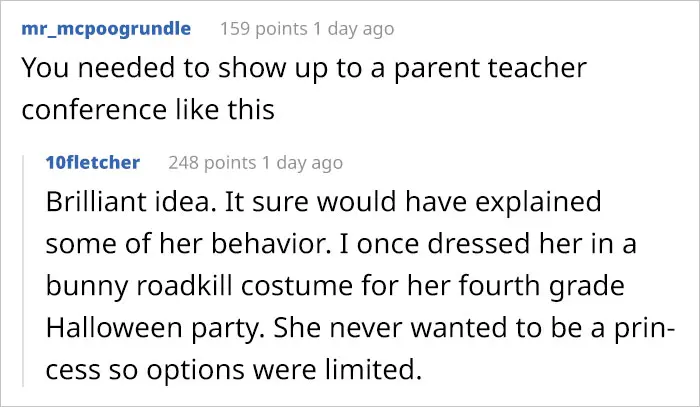
Task: Open 10fletcher's user profile link
Action: (x=93, y=162)
